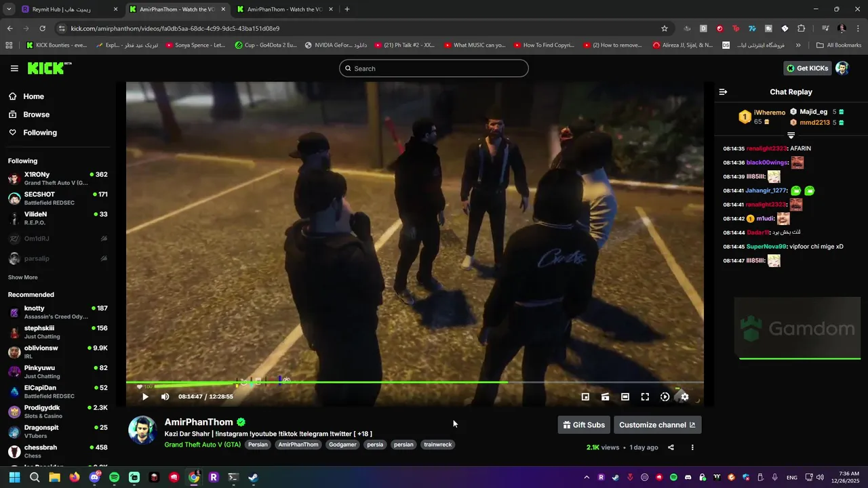Image resolution: width=868 pixels, height=488 pixels.
Task: Switch to the third AmirPhanThom browser tab
Action: pyautogui.click(x=285, y=9)
